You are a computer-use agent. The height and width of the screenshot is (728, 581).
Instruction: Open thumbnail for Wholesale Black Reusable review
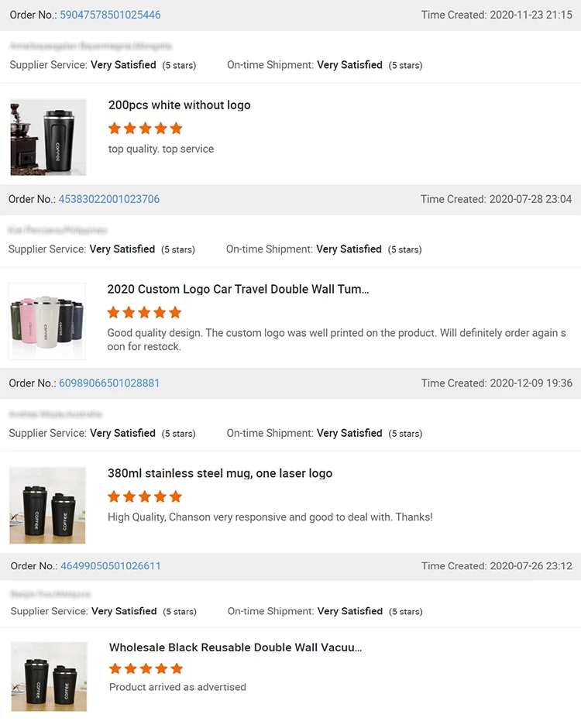pos(49,676)
